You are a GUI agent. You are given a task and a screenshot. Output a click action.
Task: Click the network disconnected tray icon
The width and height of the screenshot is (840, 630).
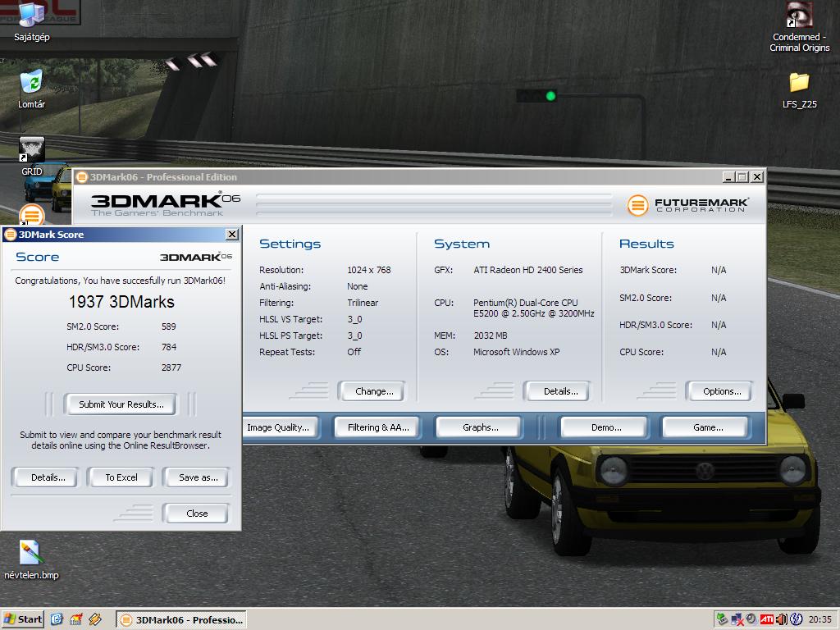coord(737,619)
